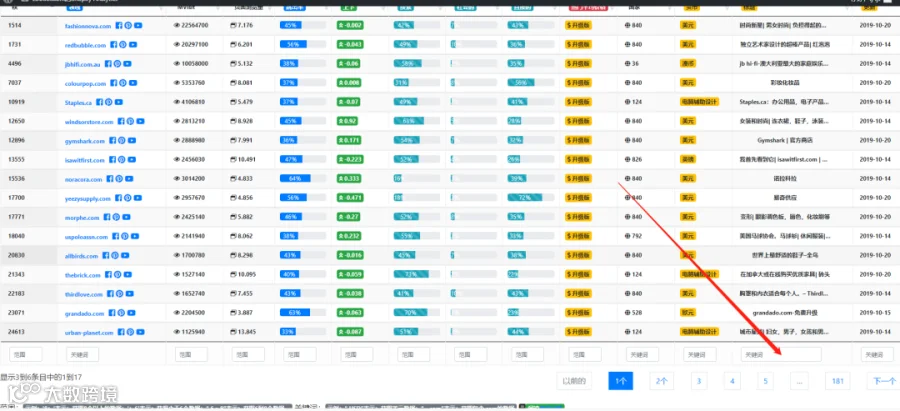Open the colourpop.com link
This screenshot has height=411, width=900.
(86, 84)
